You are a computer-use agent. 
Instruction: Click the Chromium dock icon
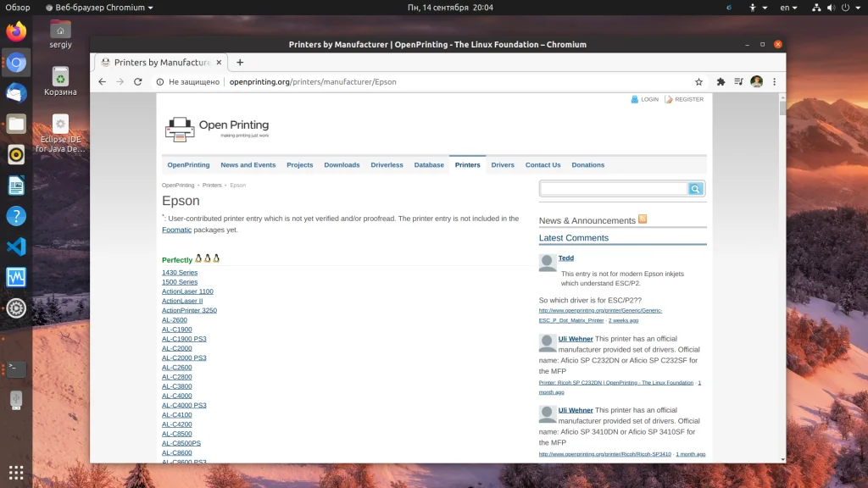coord(16,63)
